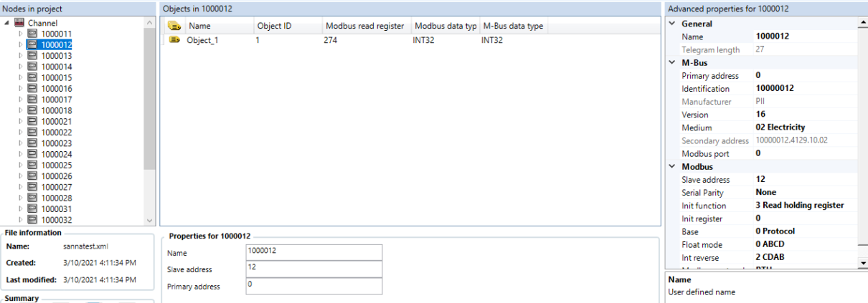Expand node 1000013 in the tree
Image resolution: width=868 pixels, height=303 pixels.
click(x=21, y=55)
